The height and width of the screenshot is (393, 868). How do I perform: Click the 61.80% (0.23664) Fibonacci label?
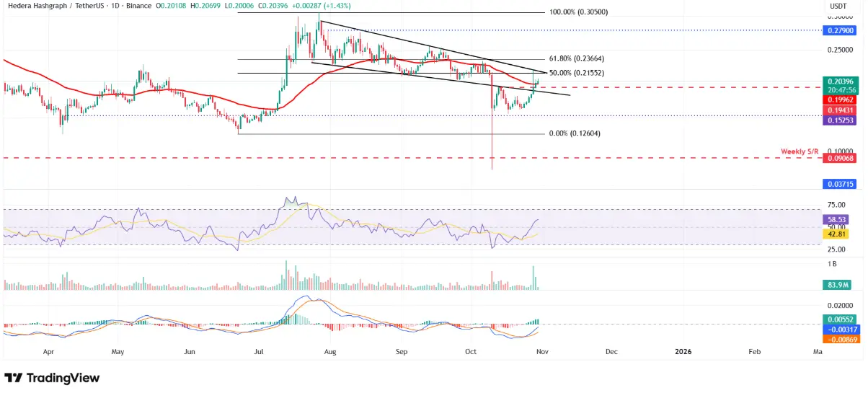[576, 60]
